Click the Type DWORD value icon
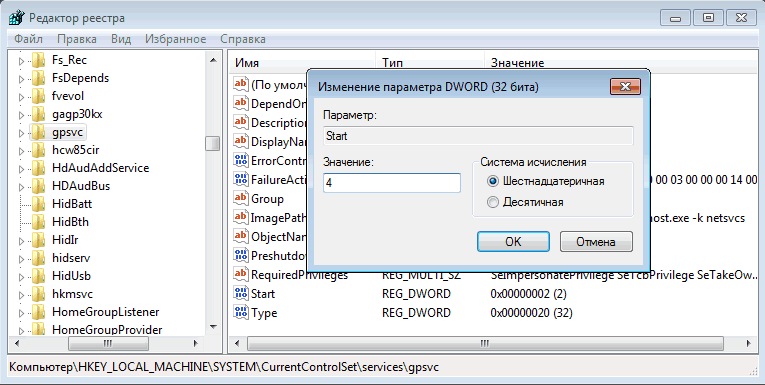The height and width of the screenshot is (385, 765). 241,312
